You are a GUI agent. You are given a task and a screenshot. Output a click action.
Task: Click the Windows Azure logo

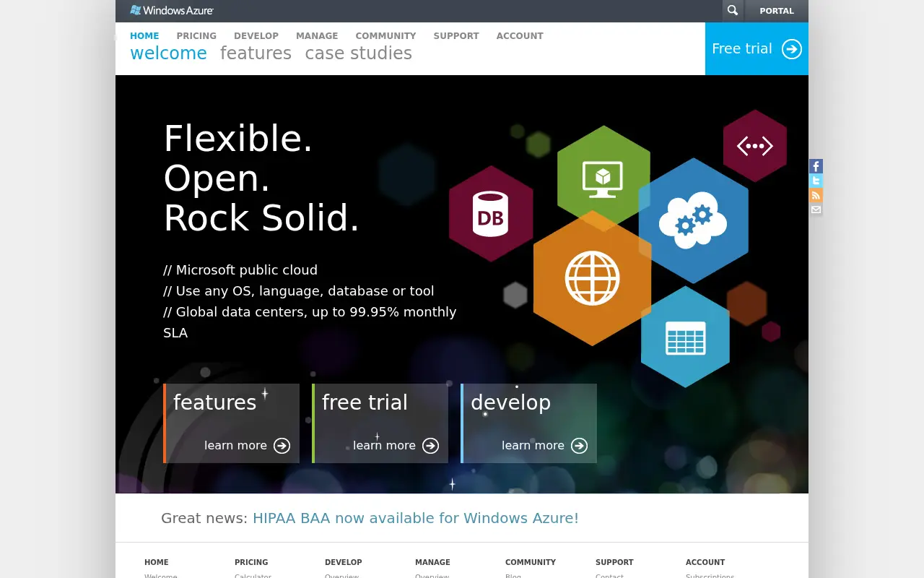(x=172, y=10)
